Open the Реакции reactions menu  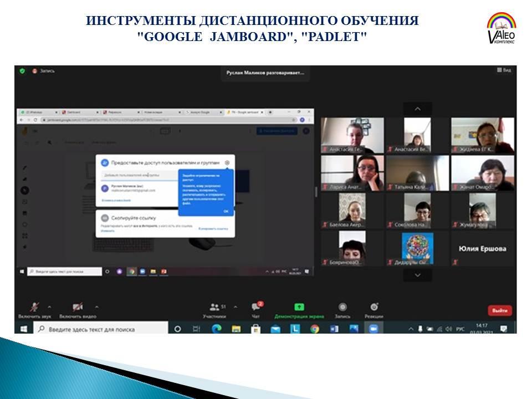pos(374,310)
